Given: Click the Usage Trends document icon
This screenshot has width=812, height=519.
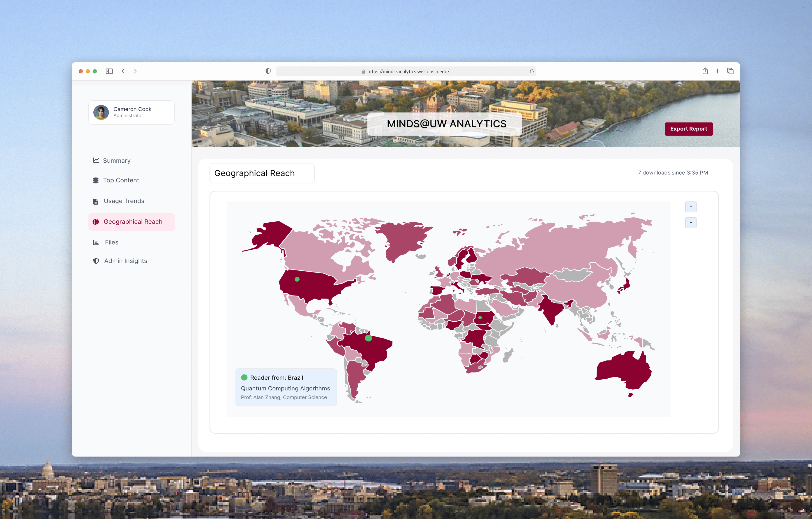Looking at the screenshot, I should 96,201.
